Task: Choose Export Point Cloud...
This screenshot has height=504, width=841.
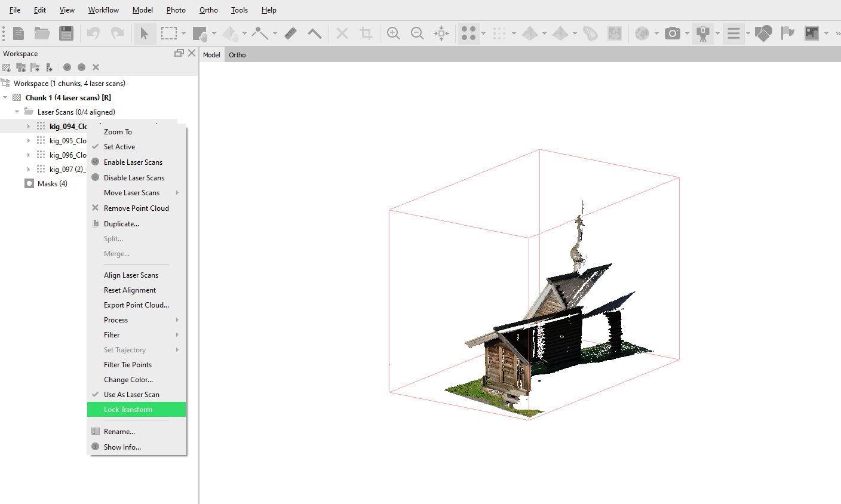Action: click(x=136, y=305)
